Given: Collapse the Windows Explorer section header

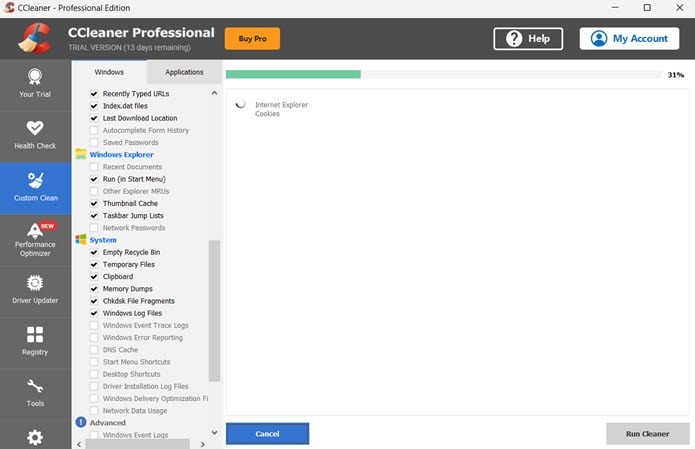Looking at the screenshot, I should [x=121, y=154].
